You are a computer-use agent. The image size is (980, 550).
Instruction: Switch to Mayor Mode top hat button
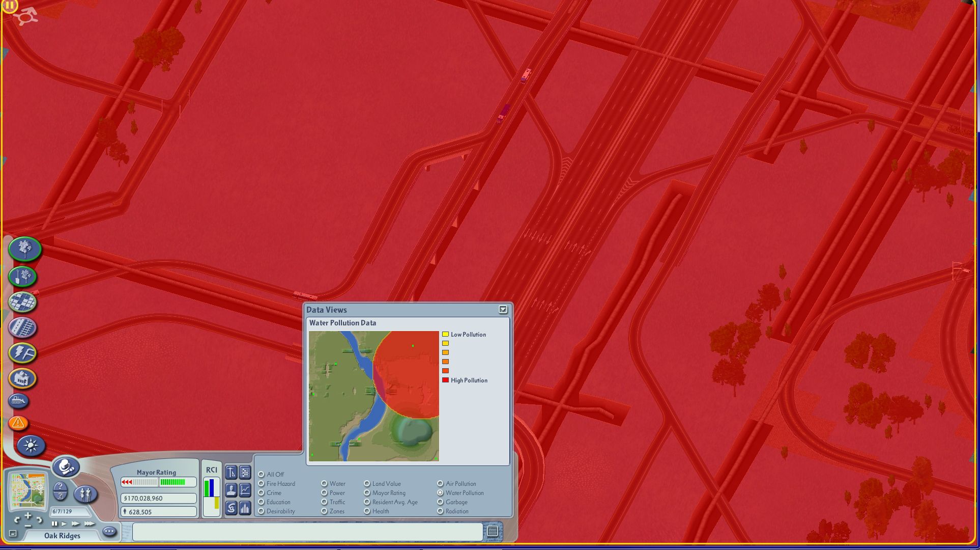66,466
